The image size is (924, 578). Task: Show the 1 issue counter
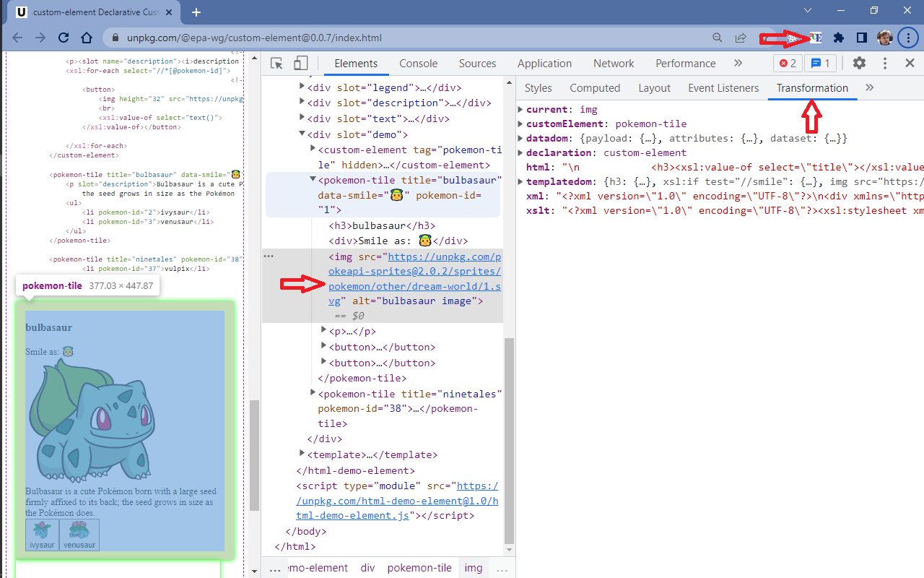pyautogui.click(x=820, y=64)
